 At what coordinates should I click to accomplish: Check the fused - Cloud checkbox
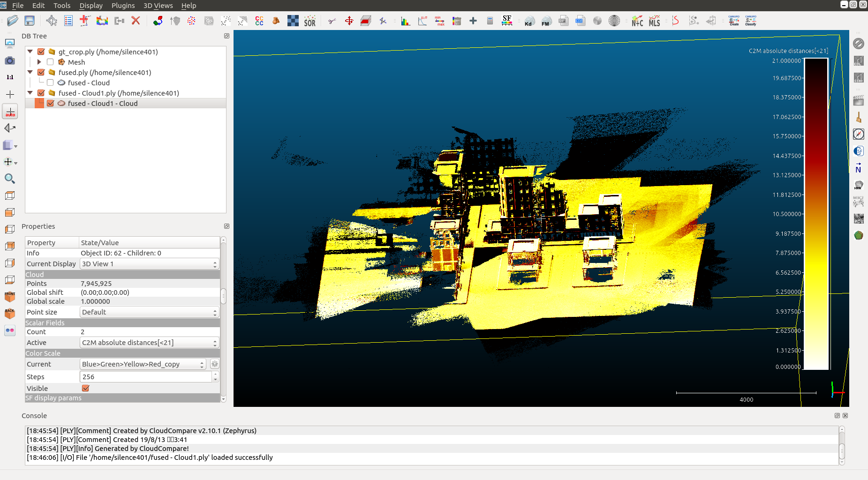pyautogui.click(x=50, y=82)
